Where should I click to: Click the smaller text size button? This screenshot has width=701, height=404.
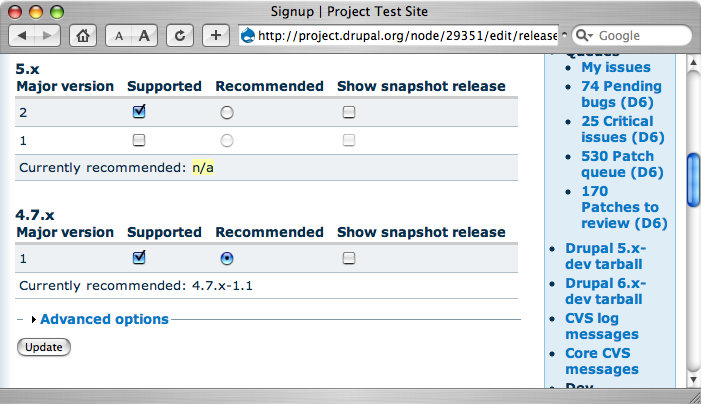(x=120, y=35)
